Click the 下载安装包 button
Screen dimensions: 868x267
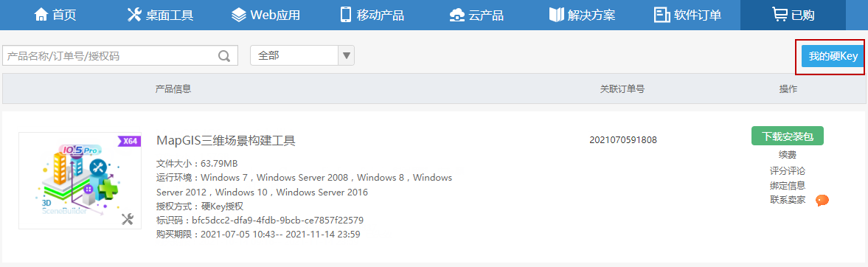click(x=787, y=136)
